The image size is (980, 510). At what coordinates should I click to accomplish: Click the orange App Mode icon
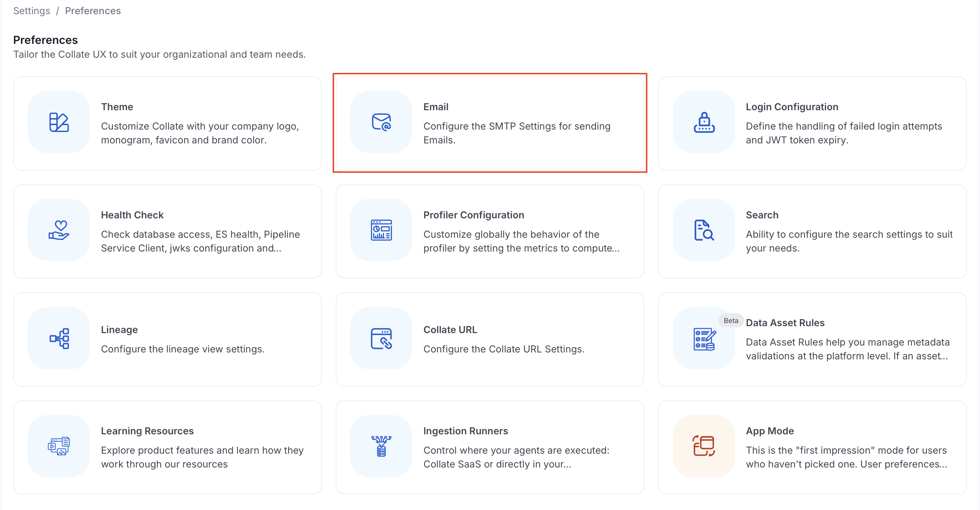[704, 446]
